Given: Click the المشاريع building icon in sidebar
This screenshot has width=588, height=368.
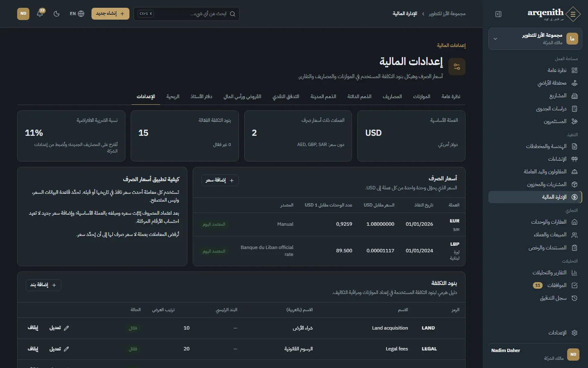Looking at the screenshot, I should [x=575, y=96].
